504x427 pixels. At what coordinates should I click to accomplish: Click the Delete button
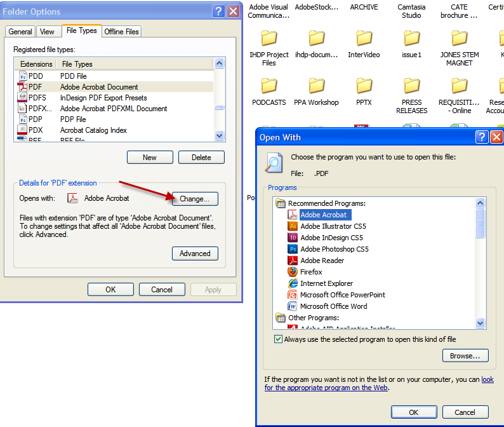click(201, 158)
